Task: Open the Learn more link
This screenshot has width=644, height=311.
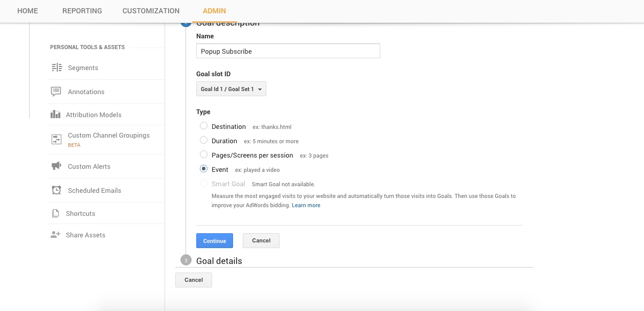Action: coord(306,205)
